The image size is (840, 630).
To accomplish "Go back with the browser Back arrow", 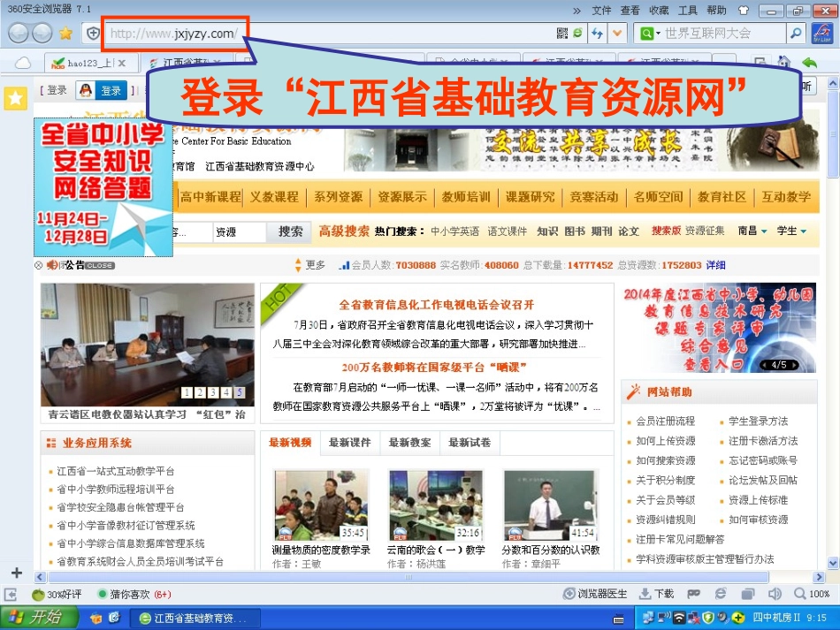I will pyautogui.click(x=19, y=34).
